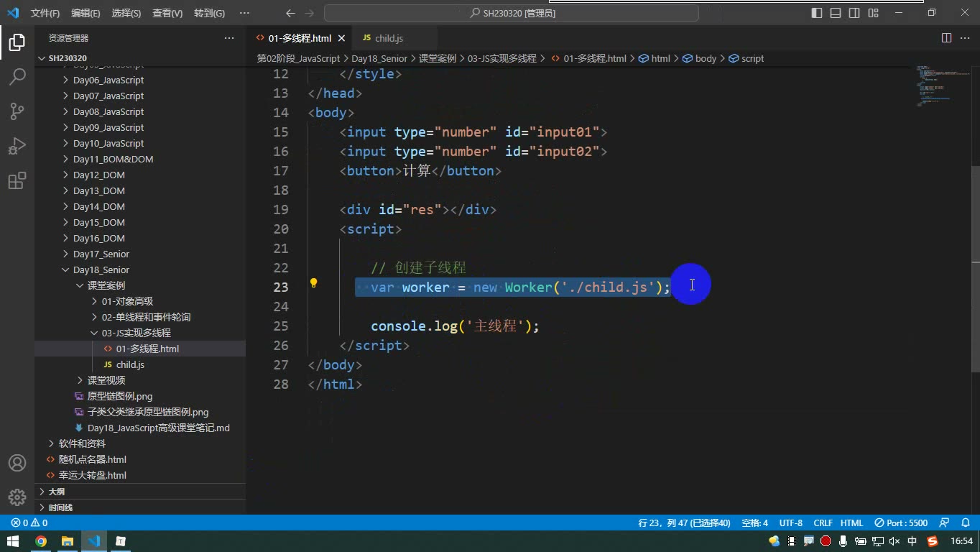Image resolution: width=980 pixels, height=552 pixels.
Task: Open the editor's more actions ellipsis
Action: 965,38
